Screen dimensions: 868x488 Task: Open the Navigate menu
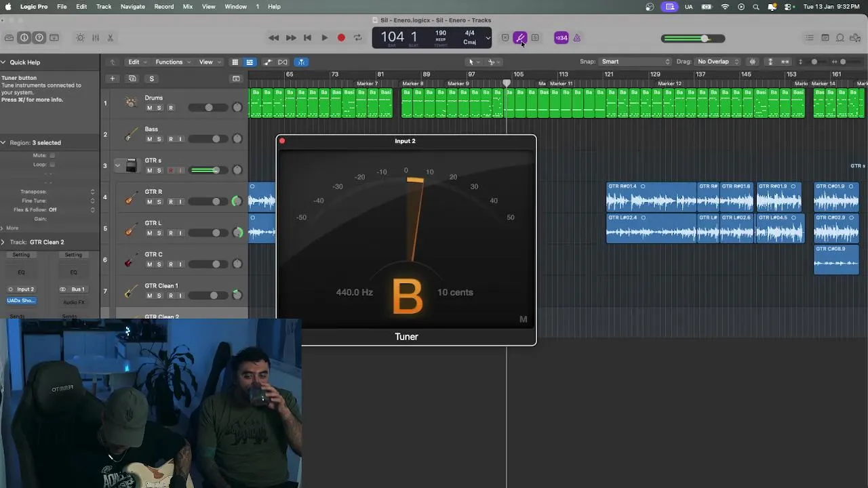133,7
